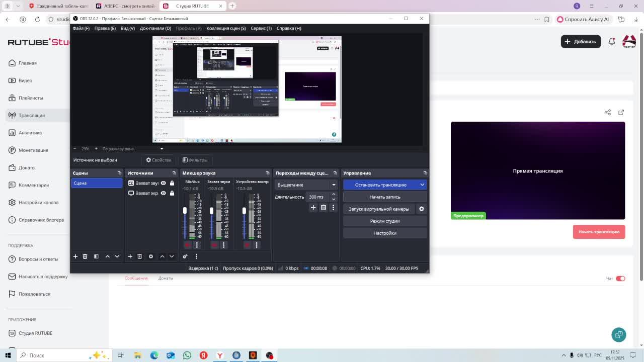Viewport: 644px width, 362px height.
Task: Open RUTUBE support chat bubble
Action: click(619, 334)
